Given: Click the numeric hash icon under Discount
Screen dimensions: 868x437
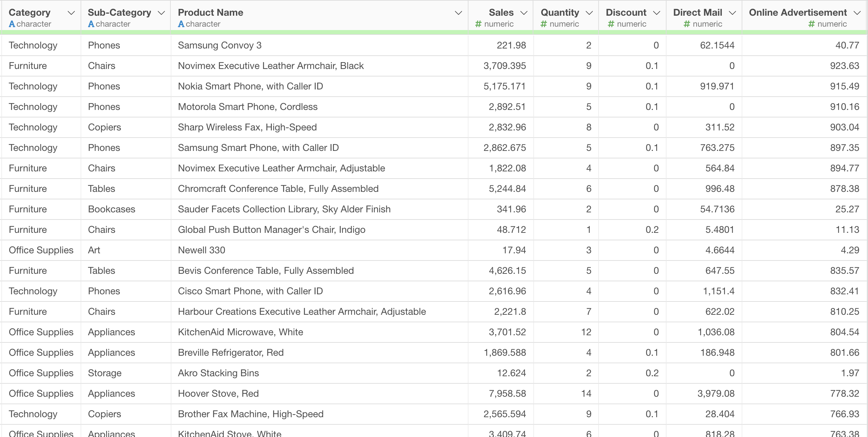Looking at the screenshot, I should (611, 24).
